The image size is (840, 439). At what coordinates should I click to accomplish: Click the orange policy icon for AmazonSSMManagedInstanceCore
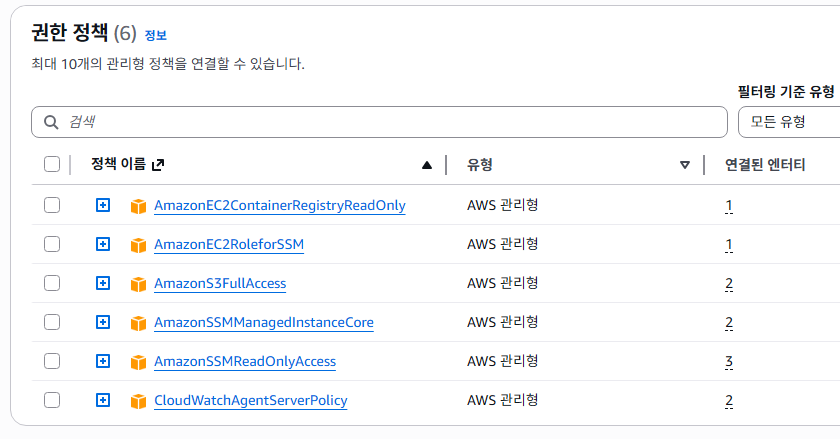click(138, 323)
